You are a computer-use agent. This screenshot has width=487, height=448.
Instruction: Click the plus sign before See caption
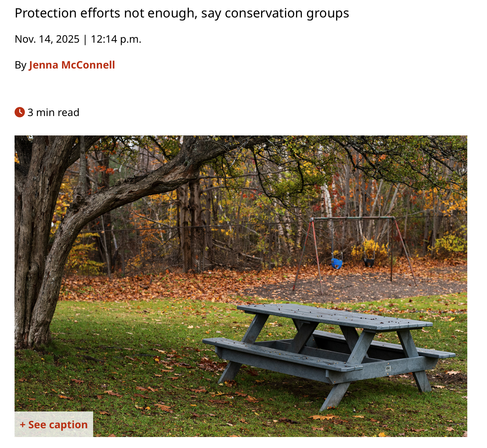pyautogui.click(x=23, y=424)
